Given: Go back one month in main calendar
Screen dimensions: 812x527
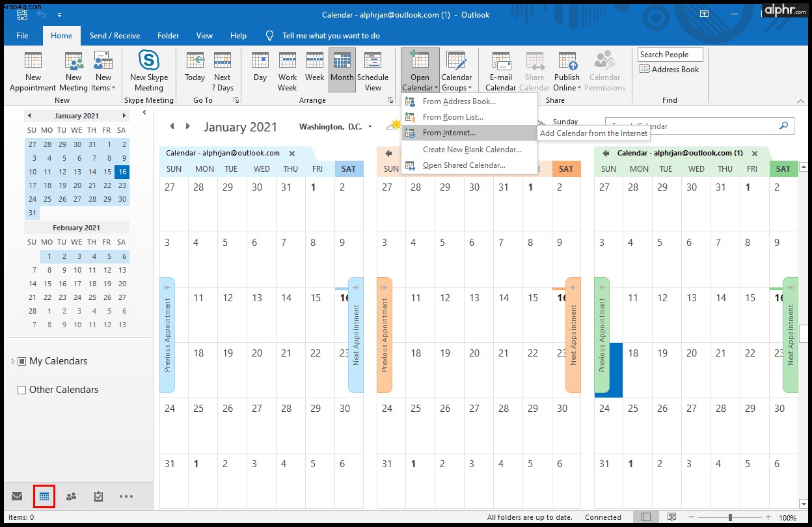Looking at the screenshot, I should (x=172, y=127).
